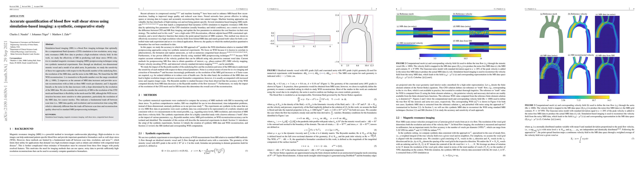Click the '1 | BACKGROUND' section heading
Image resolution: width=644 pixels, height=169 pixels.
(21, 129)
